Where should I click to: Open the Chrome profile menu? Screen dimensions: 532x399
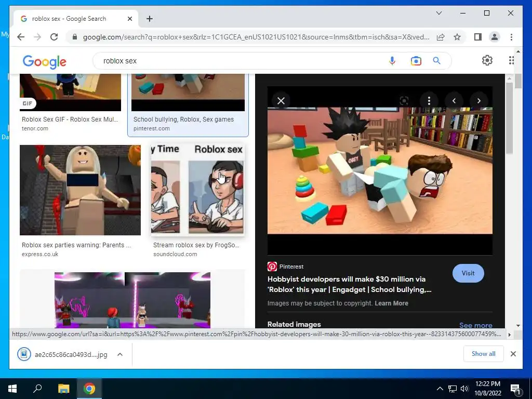[x=495, y=37]
